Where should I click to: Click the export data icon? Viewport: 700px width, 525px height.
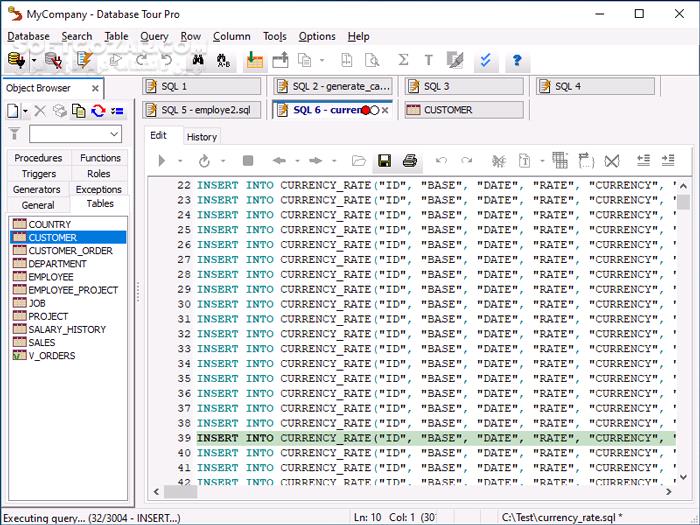point(281,60)
